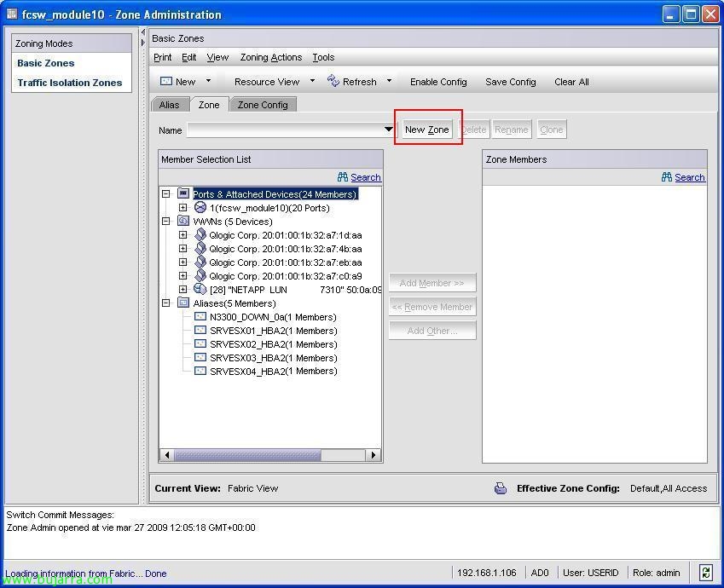
Task: Click the New toolbar icon
Action: coord(166,81)
